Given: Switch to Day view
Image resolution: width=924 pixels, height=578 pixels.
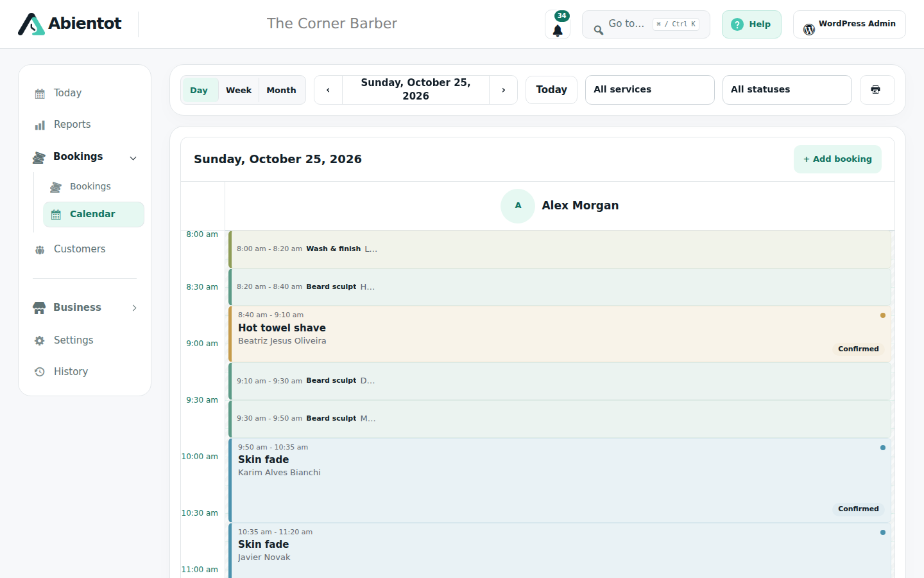Looking at the screenshot, I should pos(199,90).
